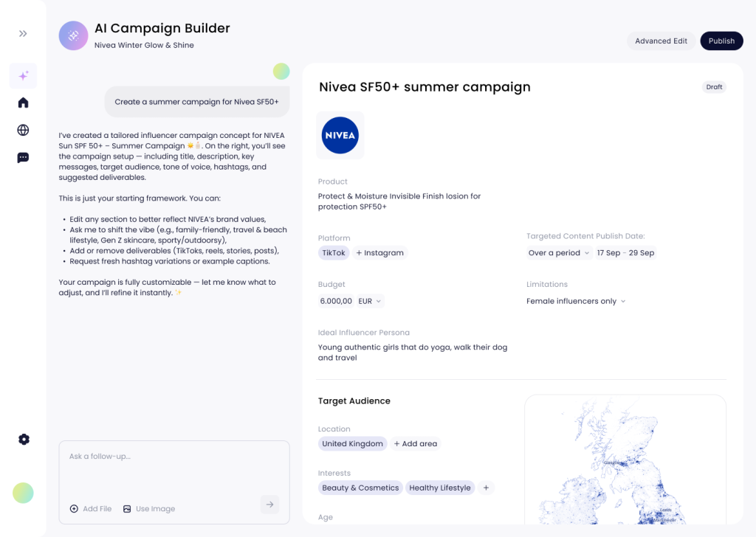
Task: Open the AI sparkle tool in sidebar
Action: click(23, 76)
